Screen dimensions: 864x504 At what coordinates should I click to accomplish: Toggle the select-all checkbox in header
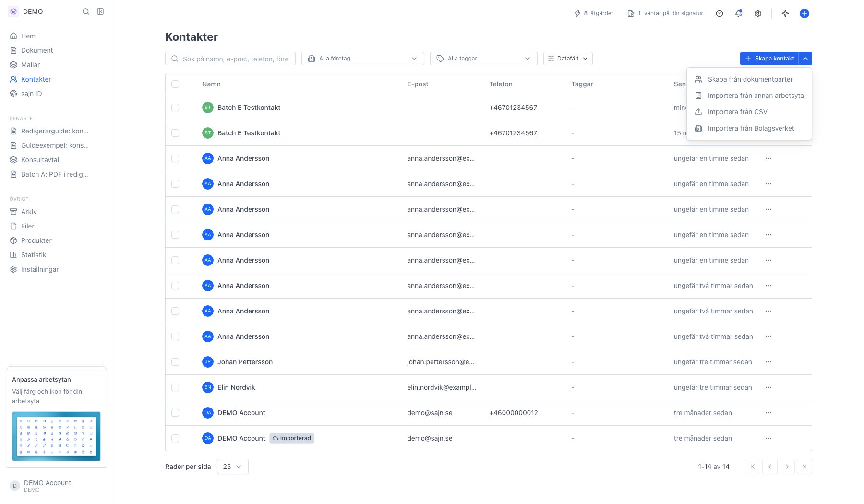pos(175,84)
